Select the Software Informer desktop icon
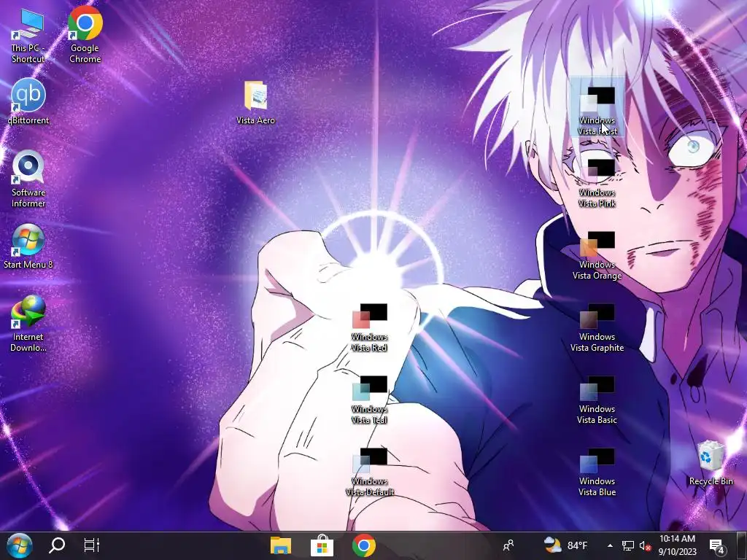The width and height of the screenshot is (747, 560). click(28, 179)
